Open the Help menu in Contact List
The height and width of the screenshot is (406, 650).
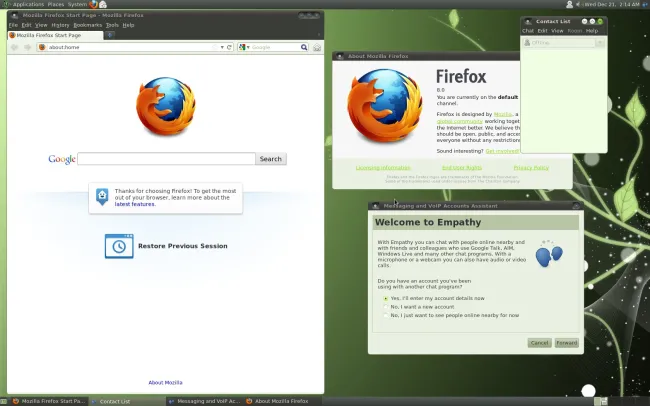click(x=592, y=31)
